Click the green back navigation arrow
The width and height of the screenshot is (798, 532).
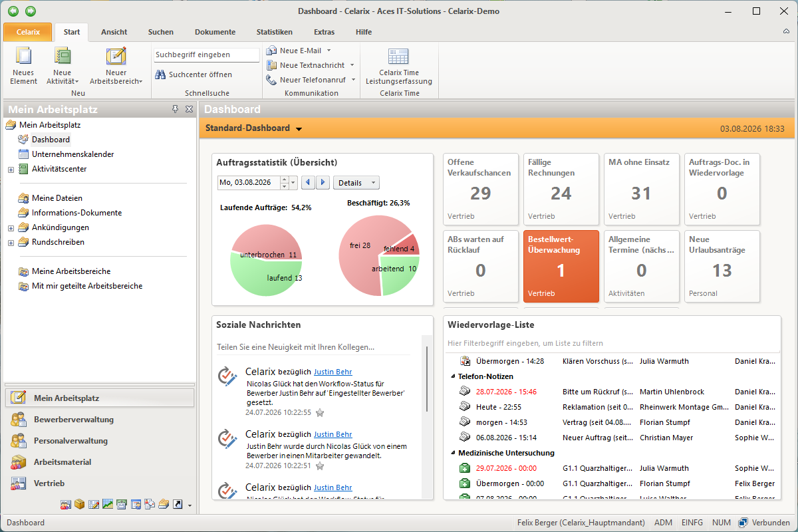click(x=13, y=11)
